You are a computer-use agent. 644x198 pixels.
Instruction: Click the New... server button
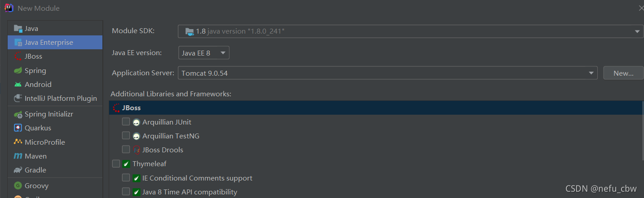[x=623, y=73]
